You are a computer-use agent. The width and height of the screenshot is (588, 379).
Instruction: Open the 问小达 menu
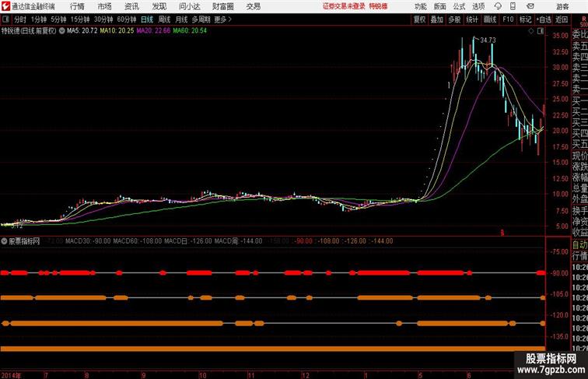[x=190, y=6]
